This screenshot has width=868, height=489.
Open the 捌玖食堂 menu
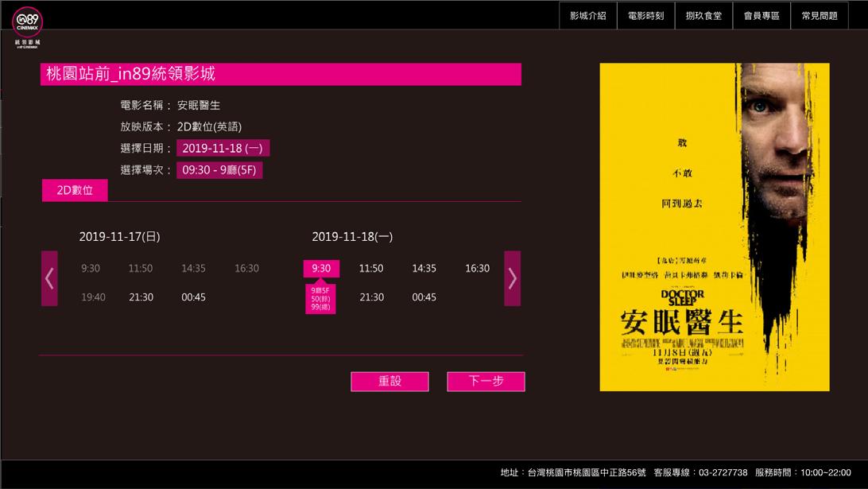click(x=703, y=16)
